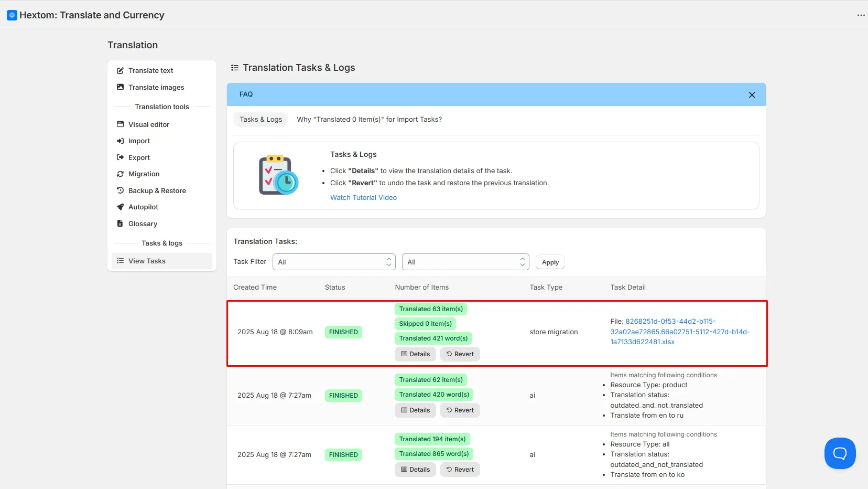
Task: Click the Import arrow icon
Action: [120, 141]
